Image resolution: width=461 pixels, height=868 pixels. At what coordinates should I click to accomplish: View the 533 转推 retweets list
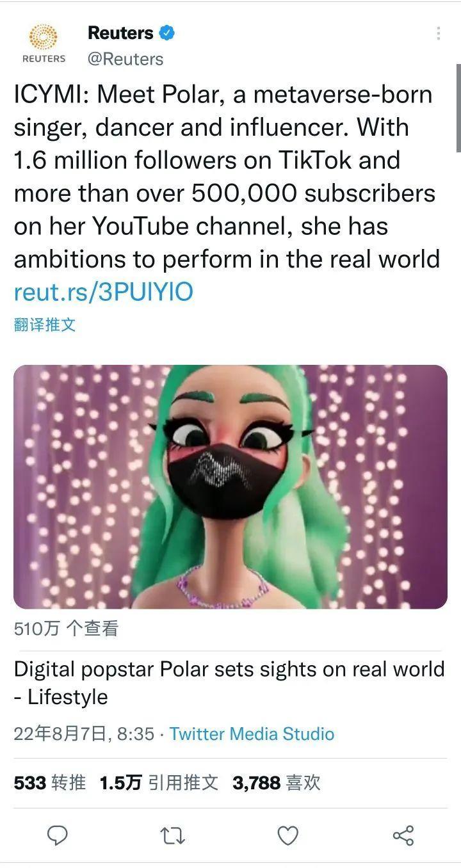(x=49, y=782)
